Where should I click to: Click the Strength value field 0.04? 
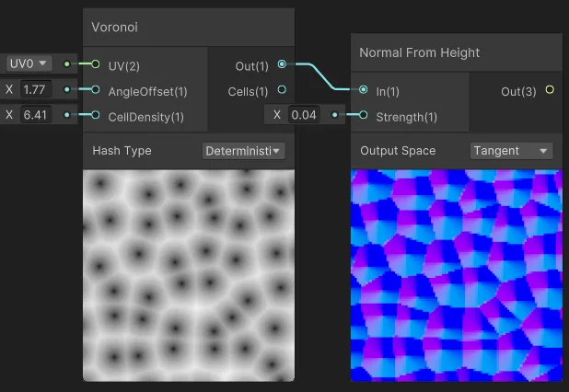(x=304, y=115)
